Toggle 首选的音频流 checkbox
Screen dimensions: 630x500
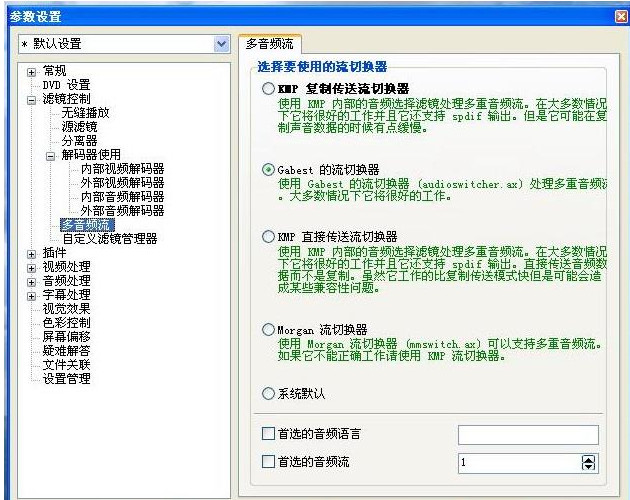267,462
